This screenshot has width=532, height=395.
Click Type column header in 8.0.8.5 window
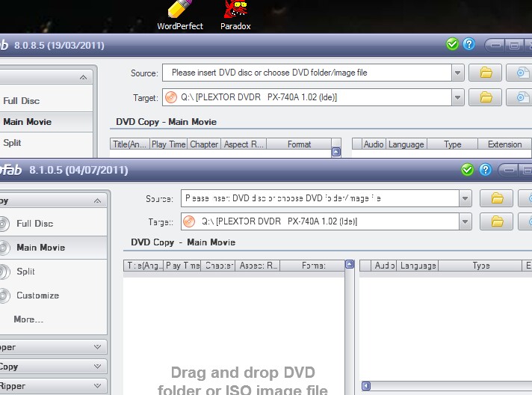(x=453, y=144)
